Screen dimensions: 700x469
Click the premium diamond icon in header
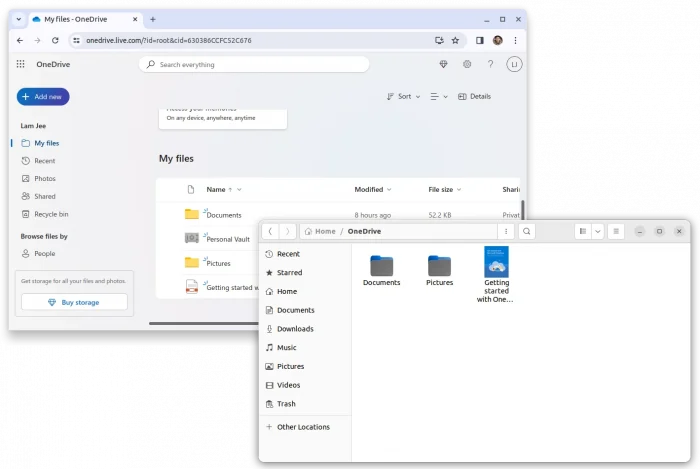(x=444, y=64)
